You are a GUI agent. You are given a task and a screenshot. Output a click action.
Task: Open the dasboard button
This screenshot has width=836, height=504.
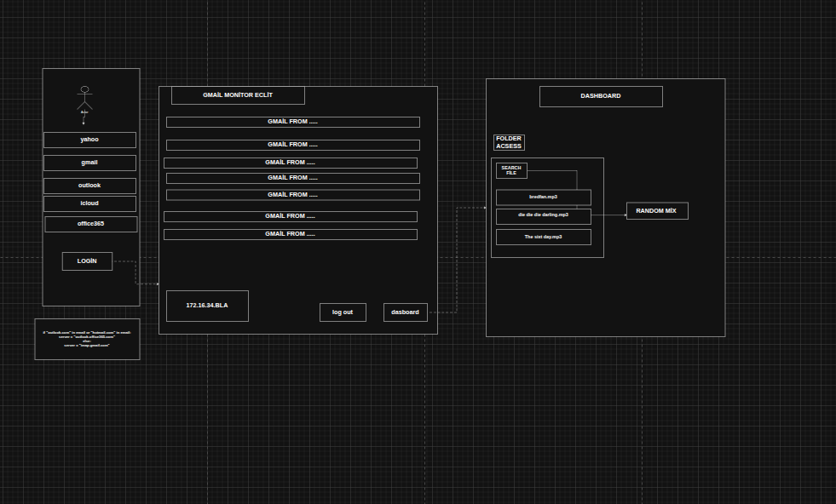click(405, 312)
